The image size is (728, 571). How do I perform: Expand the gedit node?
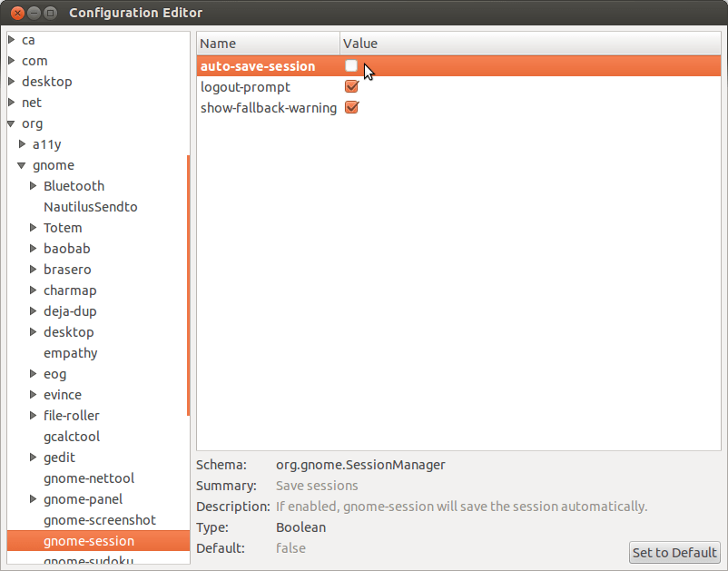click(x=33, y=458)
